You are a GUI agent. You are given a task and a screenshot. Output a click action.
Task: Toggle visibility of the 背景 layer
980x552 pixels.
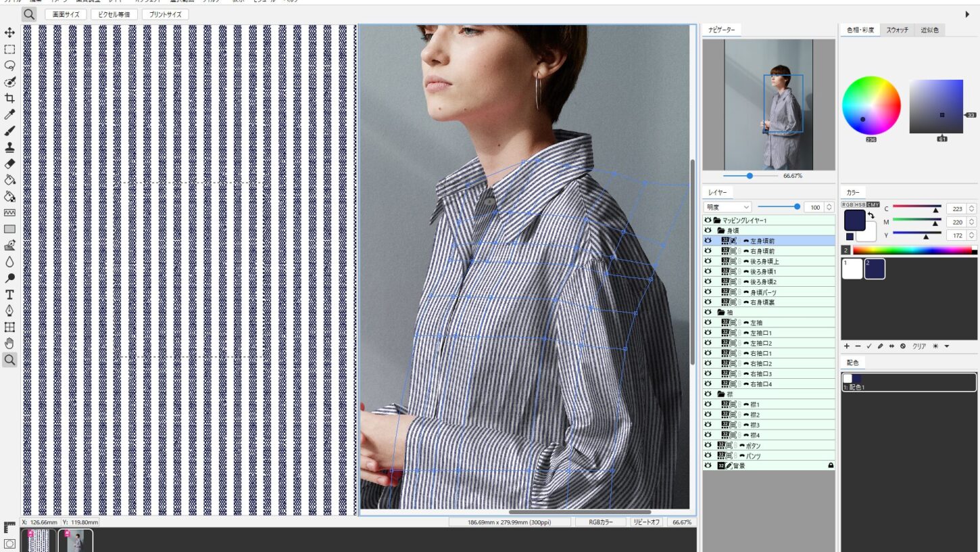tap(708, 466)
